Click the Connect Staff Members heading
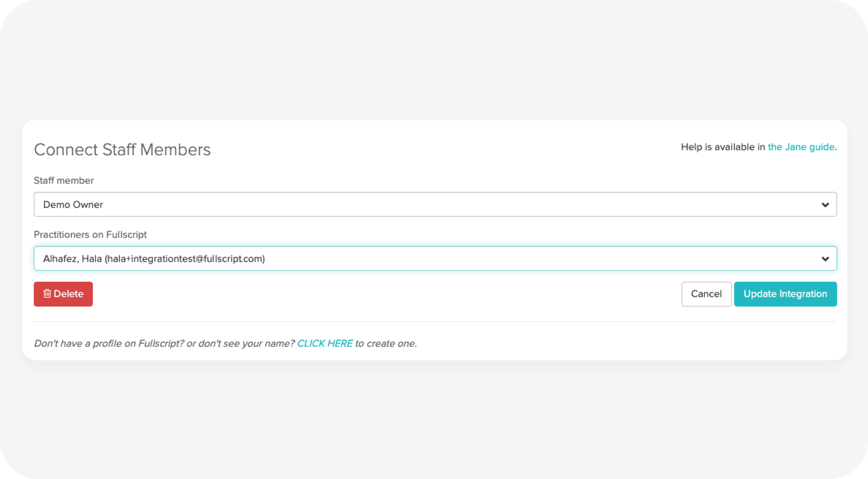This screenshot has height=479, width=868. click(x=122, y=150)
